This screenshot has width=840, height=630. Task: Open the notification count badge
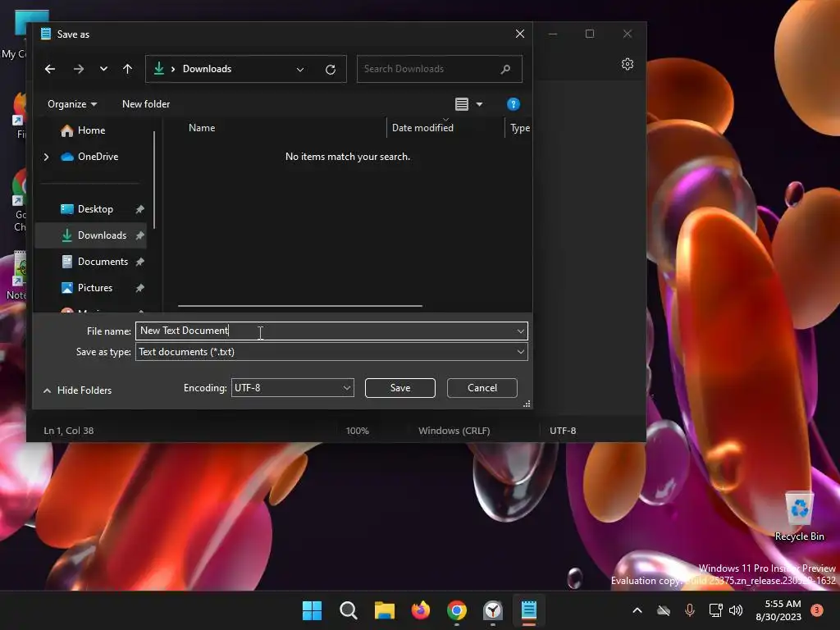(x=816, y=610)
